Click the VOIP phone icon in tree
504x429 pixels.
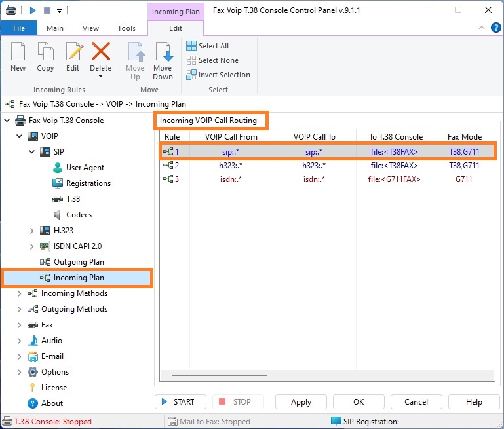coord(33,136)
